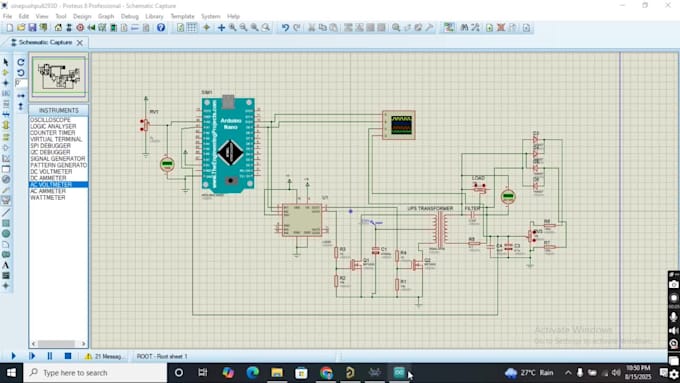
Task: Click the Rotate Clockwise icon
Action: pos(20,62)
